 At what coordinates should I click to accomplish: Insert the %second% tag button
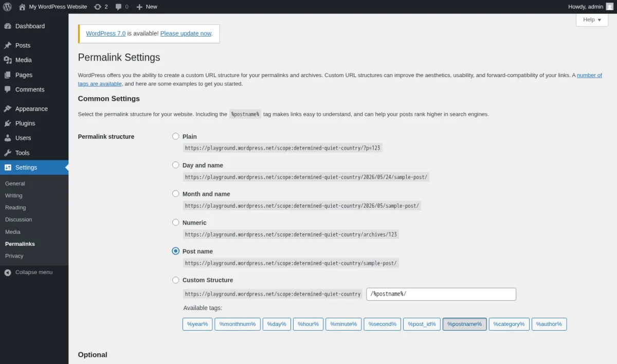pos(382,324)
